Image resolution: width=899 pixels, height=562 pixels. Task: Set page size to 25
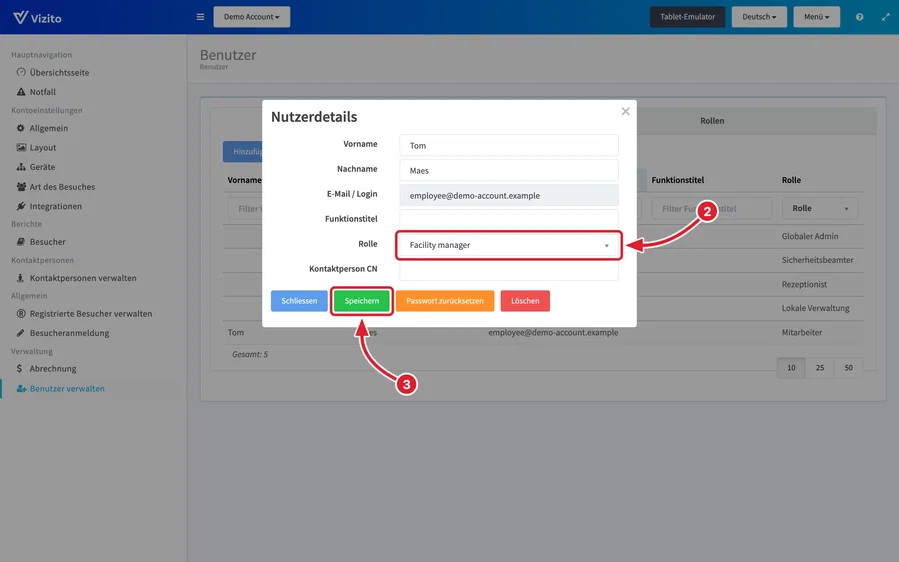[x=820, y=368]
